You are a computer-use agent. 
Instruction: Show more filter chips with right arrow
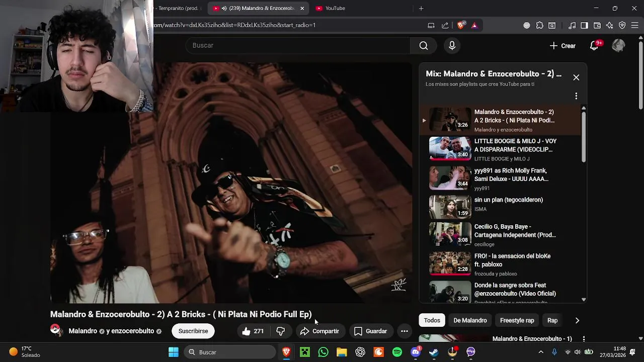tap(577, 320)
